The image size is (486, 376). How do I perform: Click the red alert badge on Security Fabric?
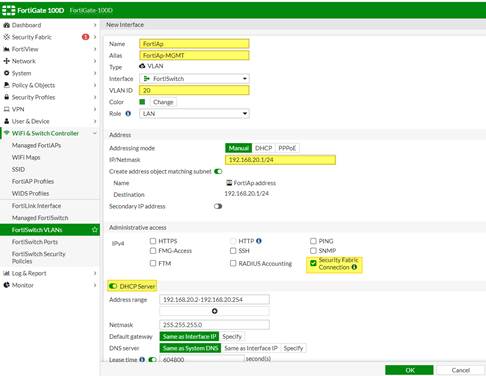point(86,37)
